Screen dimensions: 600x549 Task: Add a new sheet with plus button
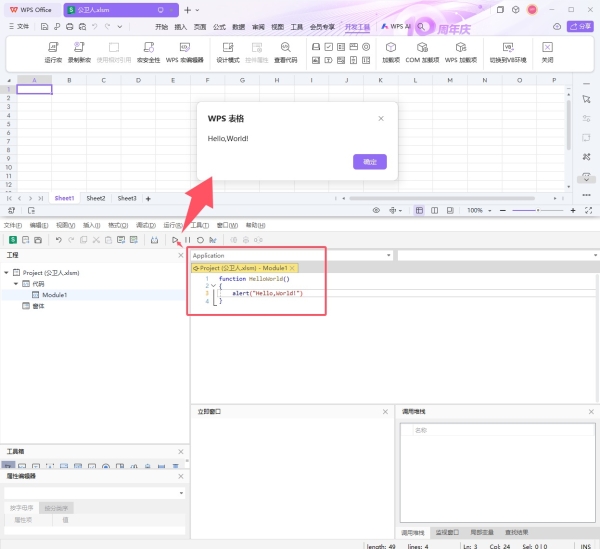coord(148,199)
